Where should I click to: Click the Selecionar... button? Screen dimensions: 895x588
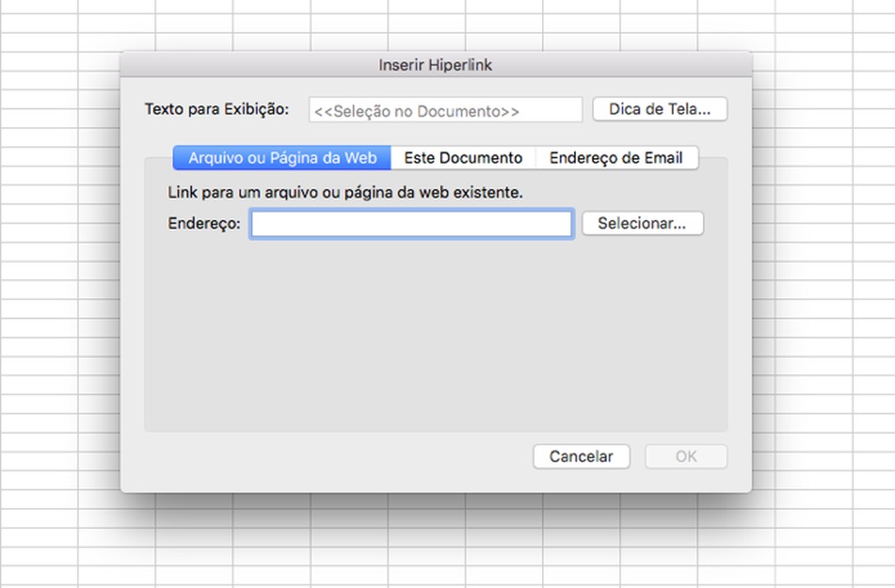tap(643, 223)
